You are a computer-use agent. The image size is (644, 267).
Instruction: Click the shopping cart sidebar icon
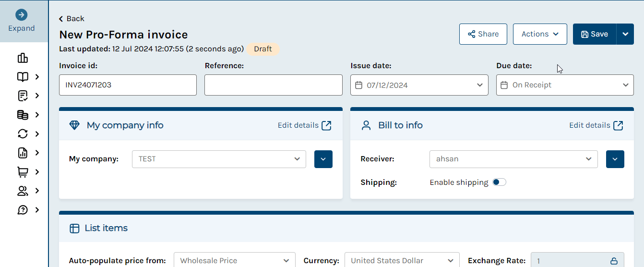pos(23,172)
